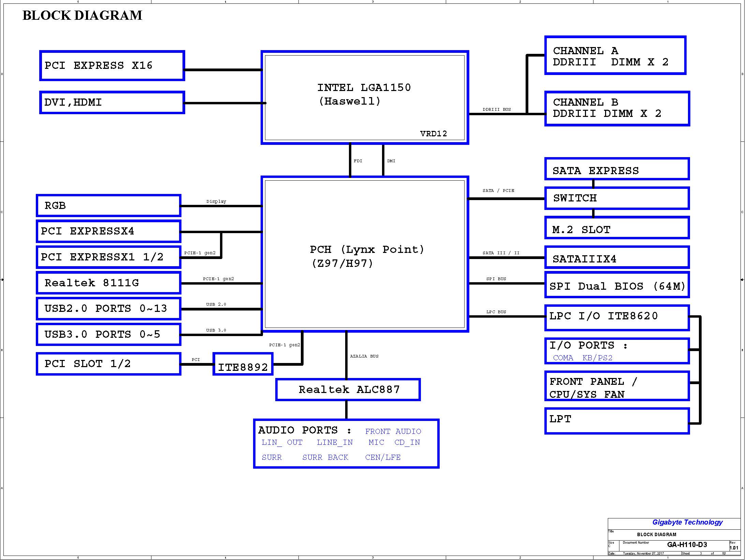Click CD_IN in audio ports
The width and height of the screenshot is (748, 560).
point(407,442)
